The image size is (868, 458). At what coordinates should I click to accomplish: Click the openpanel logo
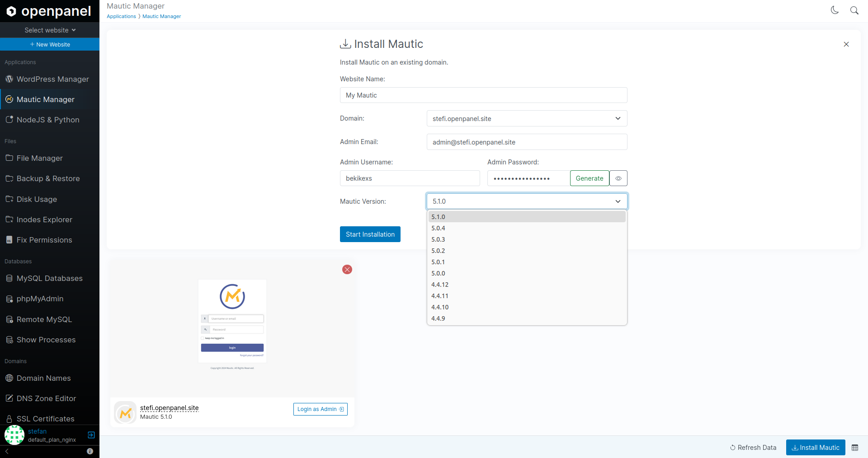point(49,11)
